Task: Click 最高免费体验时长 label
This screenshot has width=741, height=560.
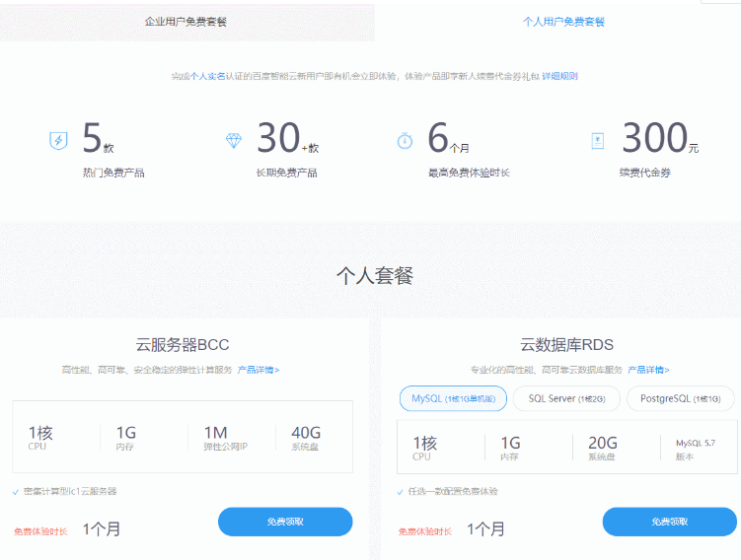Action: (x=469, y=173)
